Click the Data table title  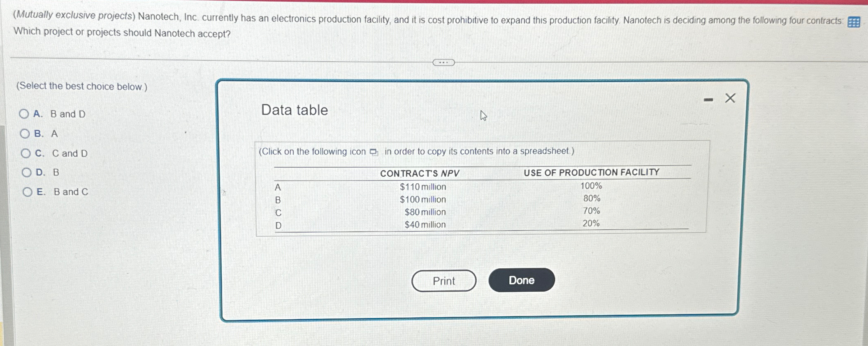click(x=294, y=110)
